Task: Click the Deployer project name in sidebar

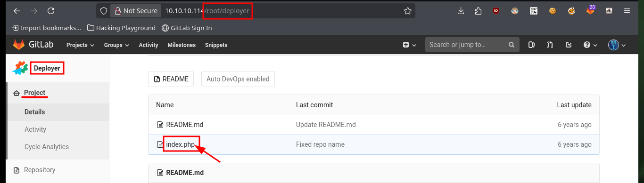Action: coord(47,68)
